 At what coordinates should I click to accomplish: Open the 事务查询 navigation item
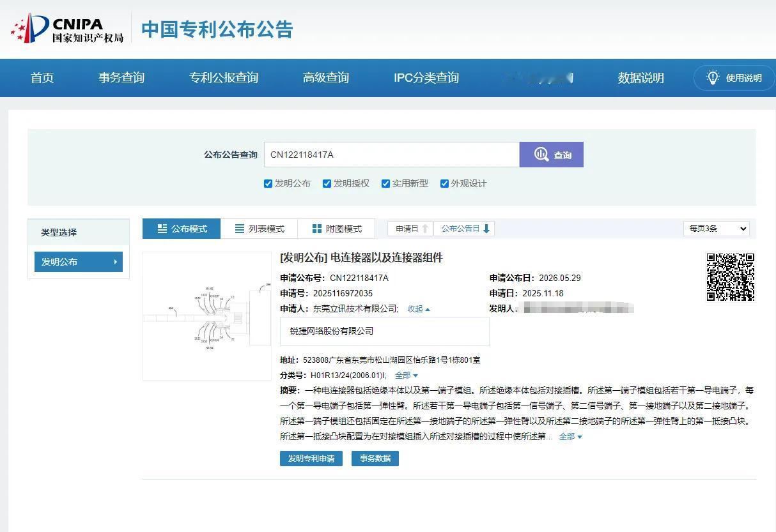point(121,78)
